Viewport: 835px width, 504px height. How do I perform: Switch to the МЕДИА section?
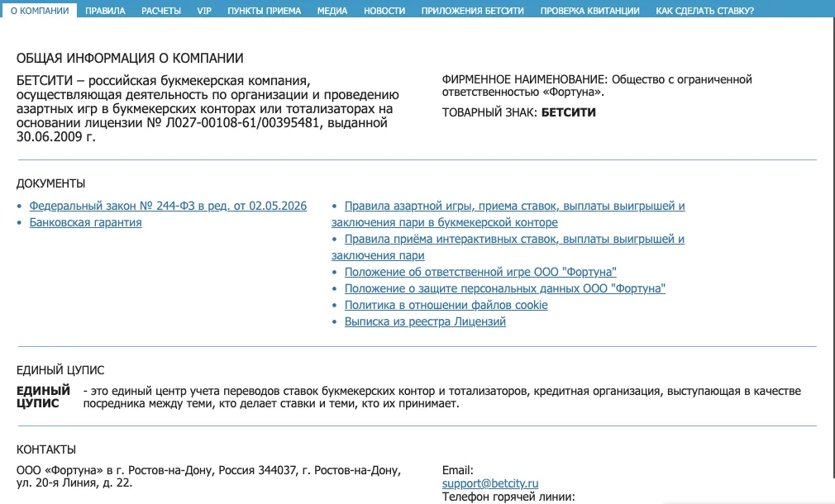[332, 10]
